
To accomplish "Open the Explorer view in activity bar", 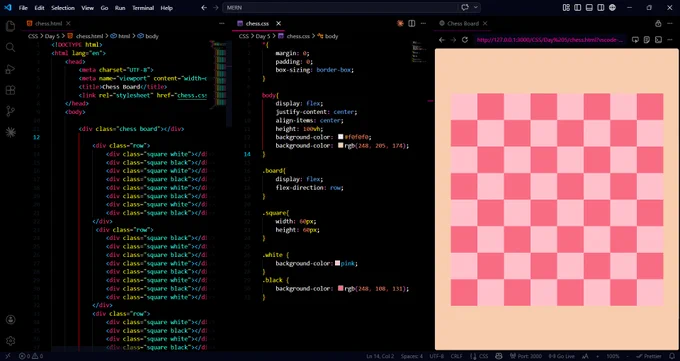I will [10, 26].
